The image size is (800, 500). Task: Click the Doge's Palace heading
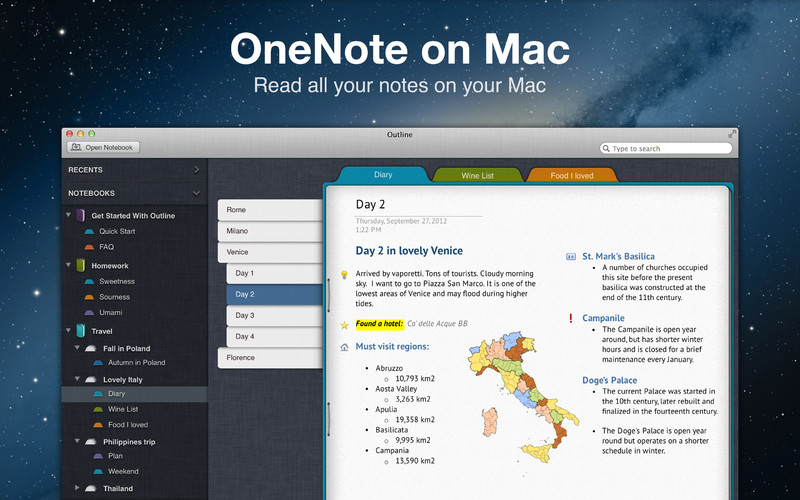609,381
